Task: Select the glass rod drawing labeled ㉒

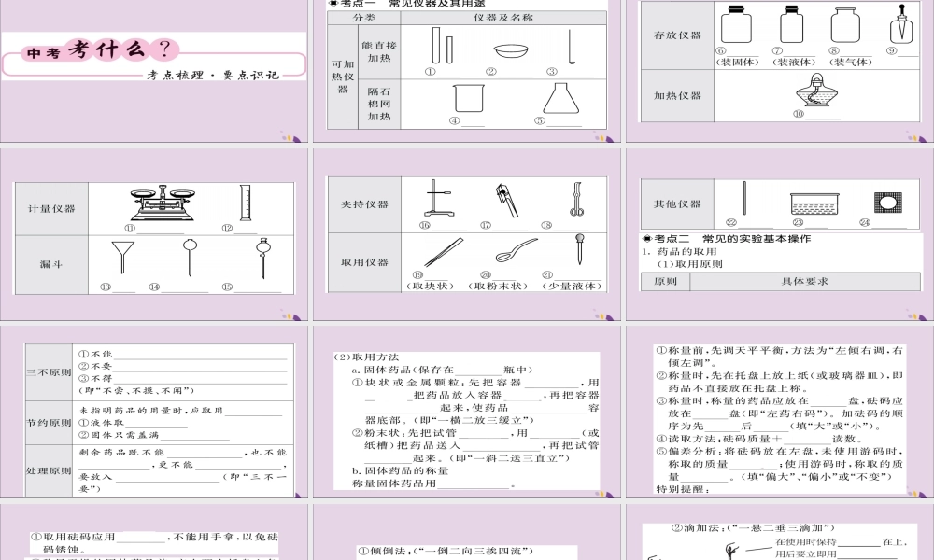Action: click(744, 198)
